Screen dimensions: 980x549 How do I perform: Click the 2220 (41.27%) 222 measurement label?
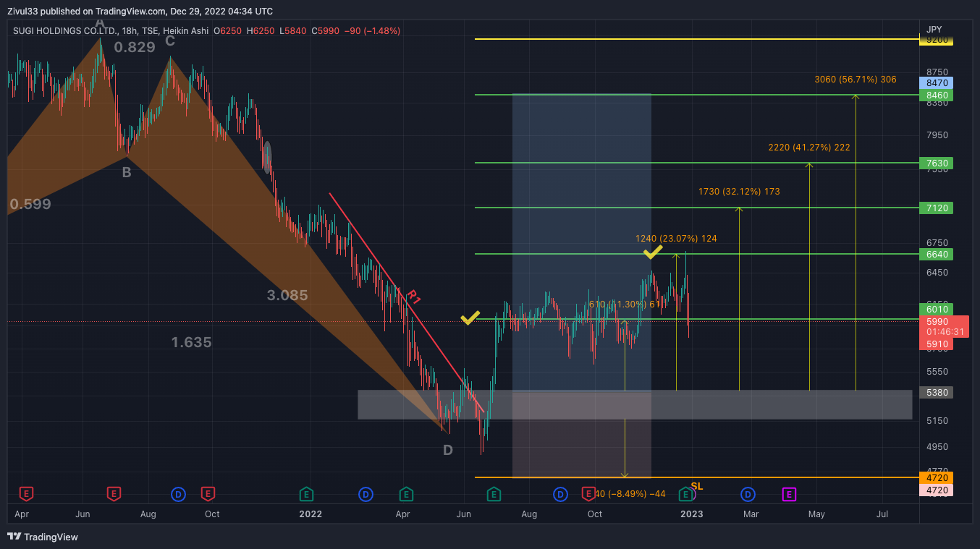coord(809,148)
